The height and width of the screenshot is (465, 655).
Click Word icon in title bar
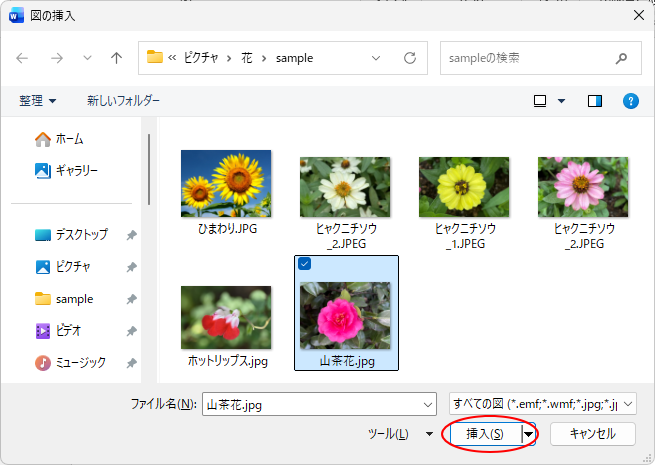(16, 16)
